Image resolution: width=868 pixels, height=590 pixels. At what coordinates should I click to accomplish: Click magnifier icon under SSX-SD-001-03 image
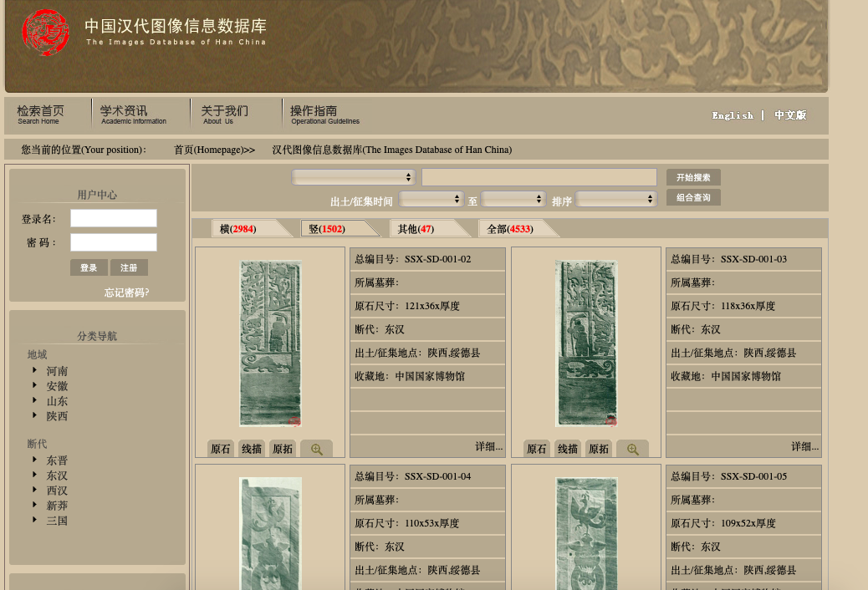pyautogui.click(x=632, y=449)
